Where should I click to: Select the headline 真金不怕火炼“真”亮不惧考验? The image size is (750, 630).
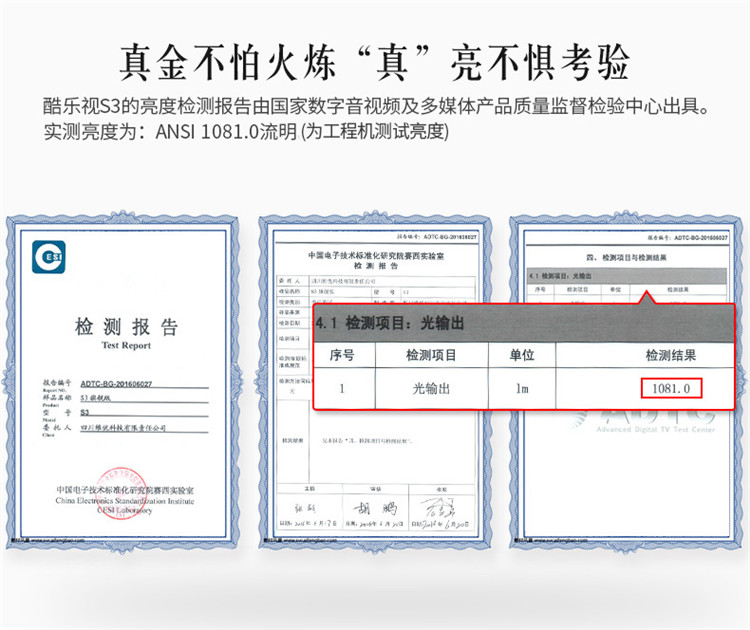click(x=374, y=63)
